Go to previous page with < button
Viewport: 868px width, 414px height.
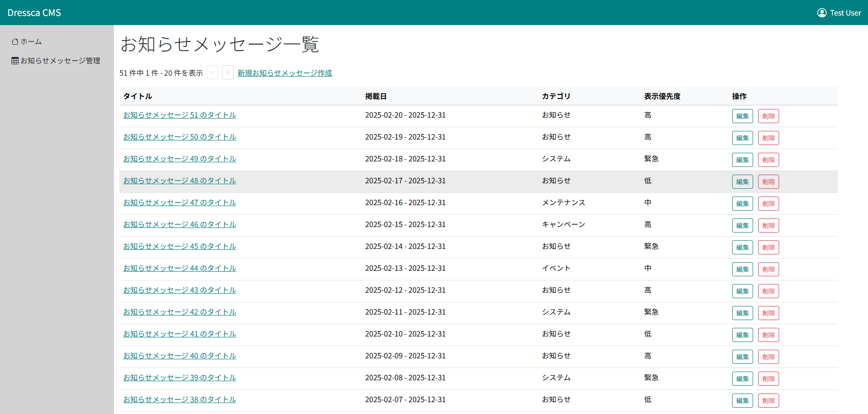pyautogui.click(x=212, y=72)
